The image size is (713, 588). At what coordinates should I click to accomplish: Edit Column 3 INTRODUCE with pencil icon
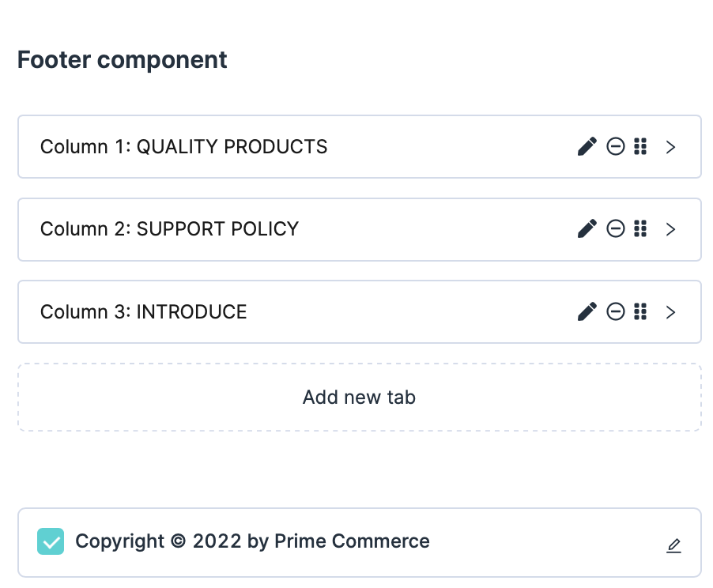(587, 312)
